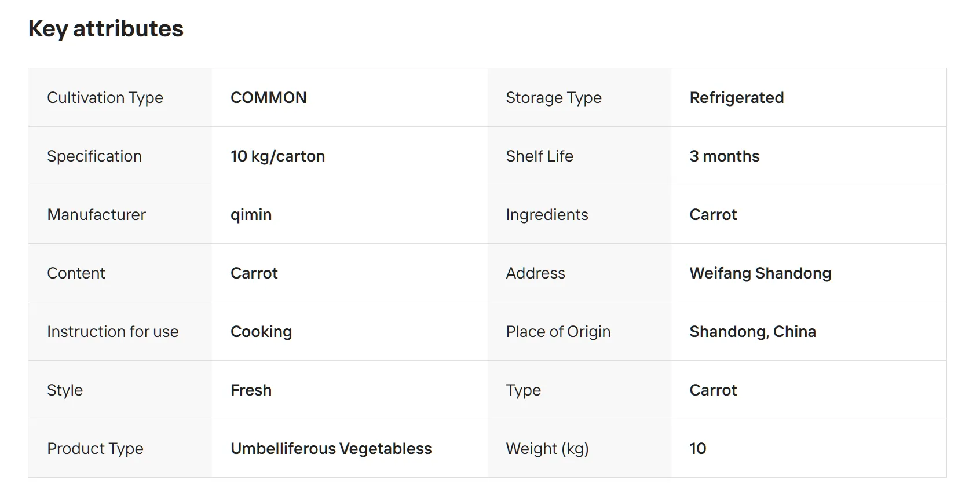Click the "Manufacturer" label cell
Screen dimensions: 980x498
click(96, 215)
